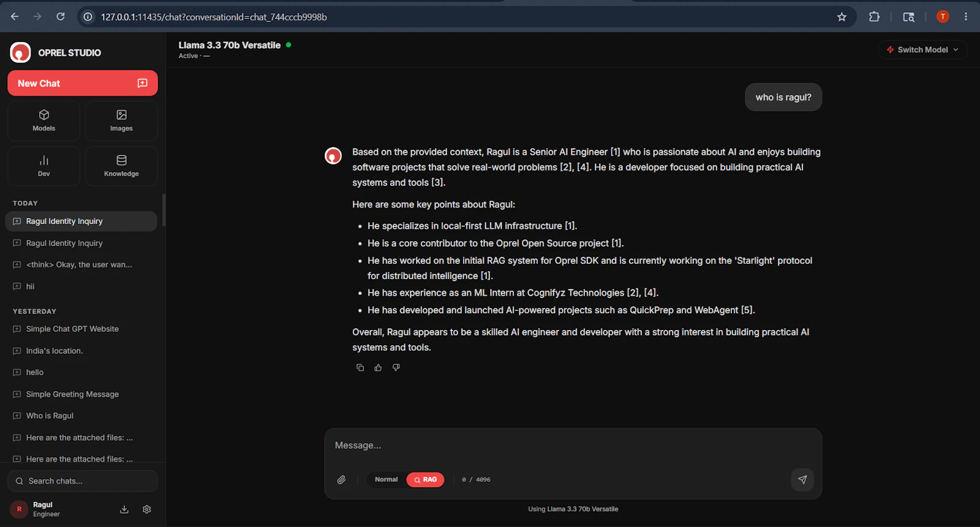Reload the browser page
This screenshot has width=980, height=527.
coord(61,17)
